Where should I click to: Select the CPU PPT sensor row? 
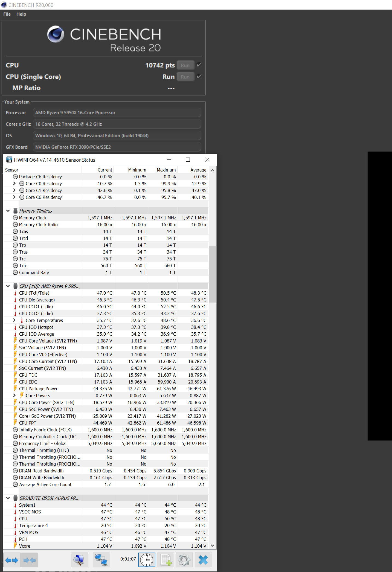[x=106, y=423]
